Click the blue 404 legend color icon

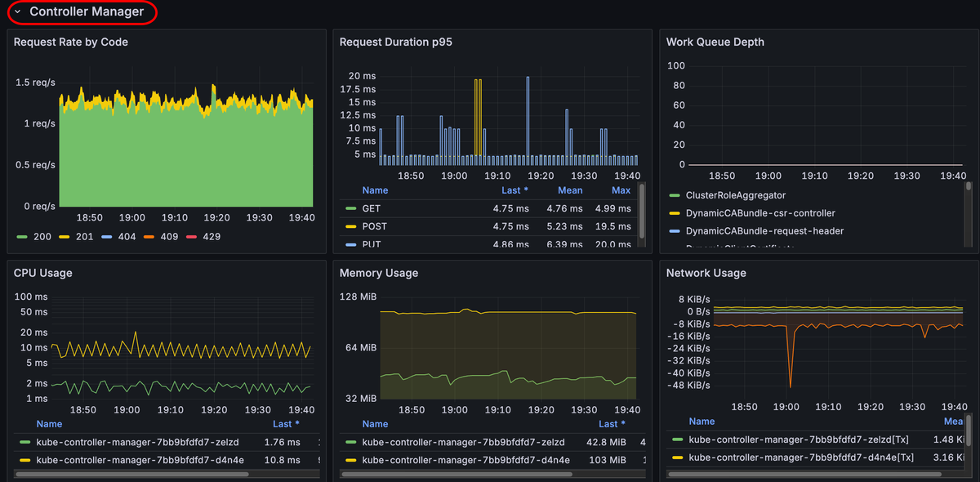(x=107, y=237)
